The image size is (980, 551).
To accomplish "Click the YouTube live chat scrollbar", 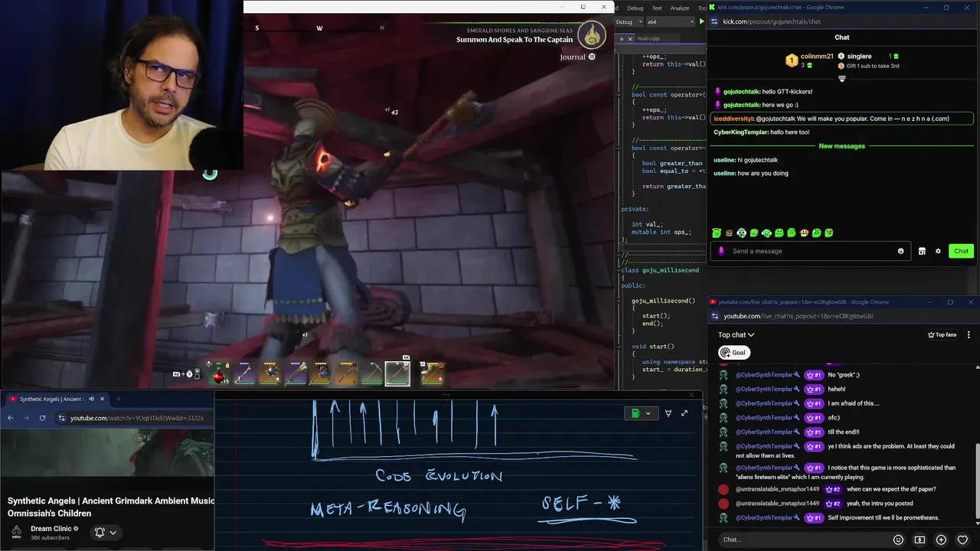I will (x=977, y=482).
